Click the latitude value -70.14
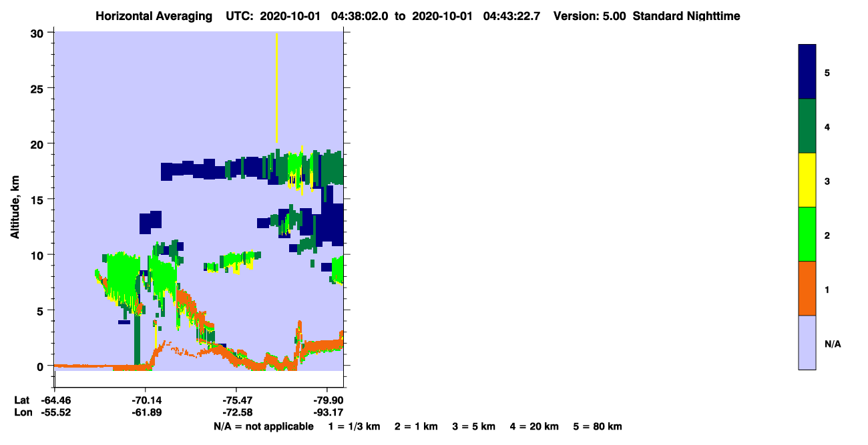Screen dimensions: 868x445 click(x=146, y=400)
